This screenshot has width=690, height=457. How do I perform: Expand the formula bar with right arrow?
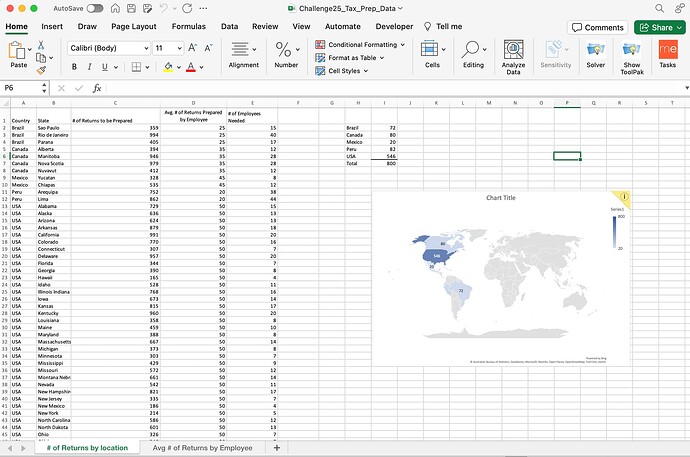click(686, 88)
